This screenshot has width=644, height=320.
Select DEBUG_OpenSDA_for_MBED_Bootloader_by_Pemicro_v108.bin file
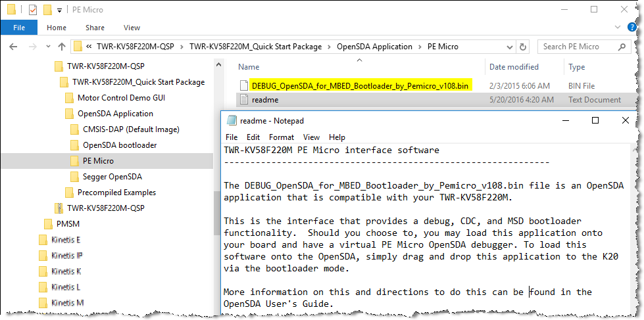tap(360, 85)
